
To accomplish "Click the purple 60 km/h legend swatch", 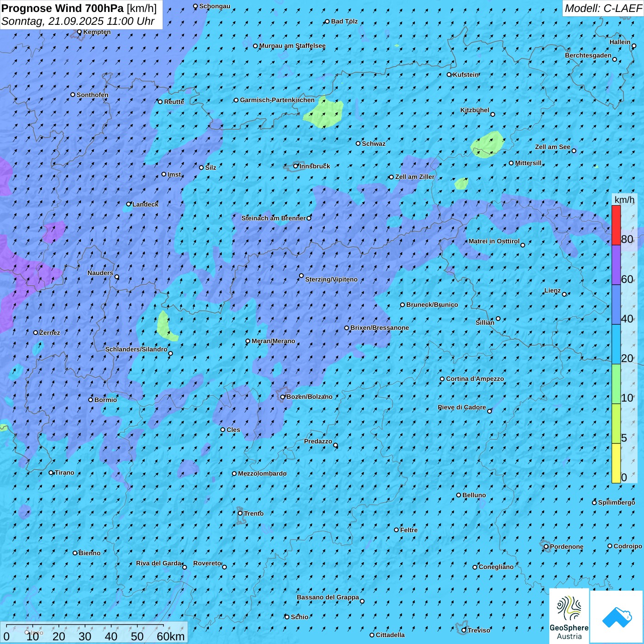I will (616, 265).
